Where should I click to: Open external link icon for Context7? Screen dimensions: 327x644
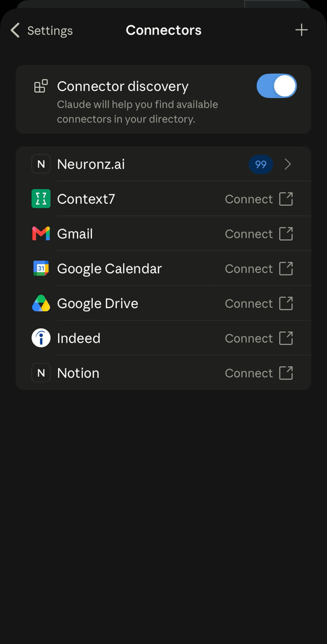(286, 199)
